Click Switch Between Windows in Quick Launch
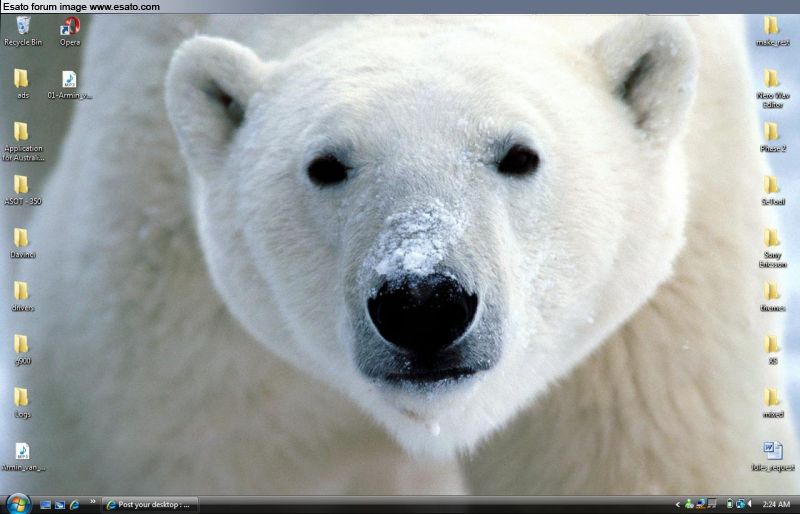The image size is (800, 514). (x=60, y=505)
